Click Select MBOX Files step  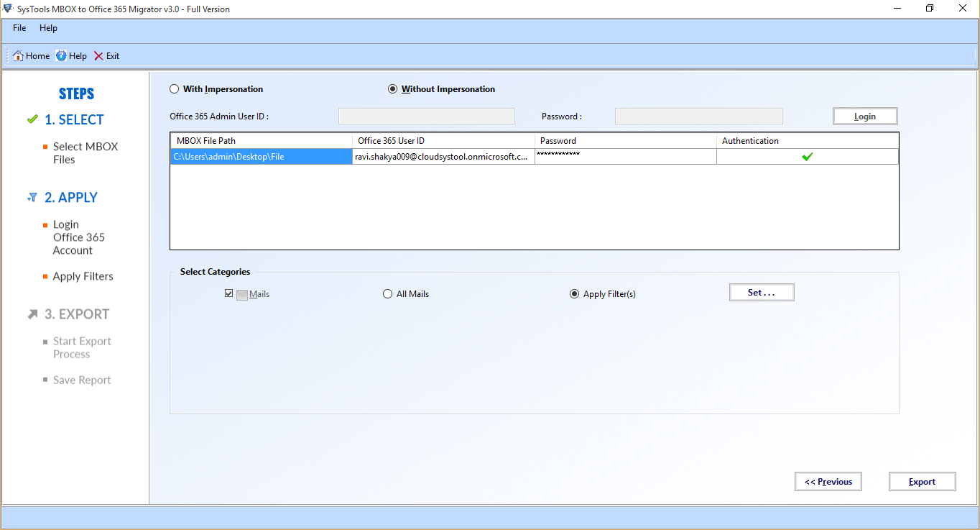(85, 152)
